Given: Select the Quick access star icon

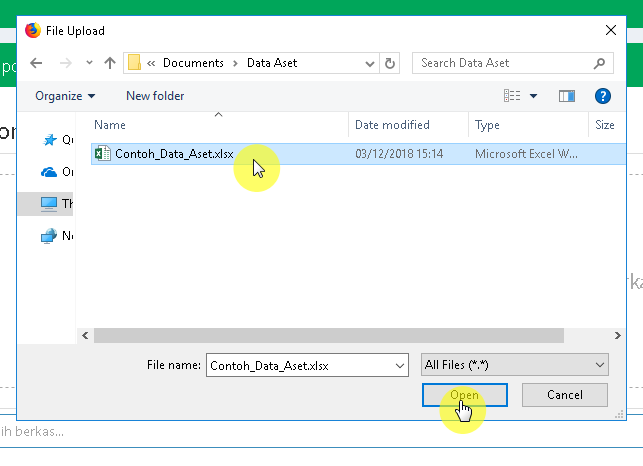Looking at the screenshot, I should (x=49, y=140).
